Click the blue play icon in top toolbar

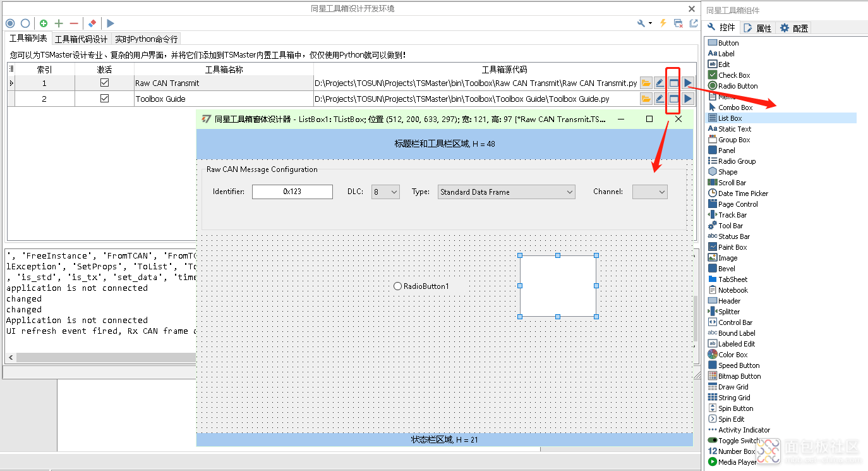pyautogui.click(x=111, y=23)
